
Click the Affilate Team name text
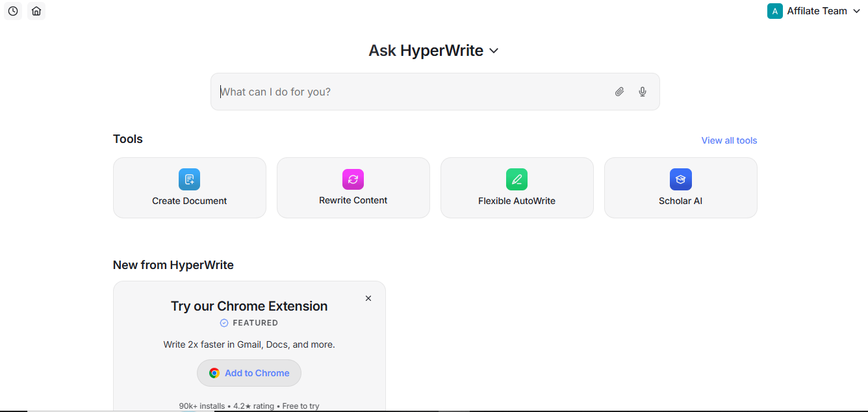(x=817, y=11)
